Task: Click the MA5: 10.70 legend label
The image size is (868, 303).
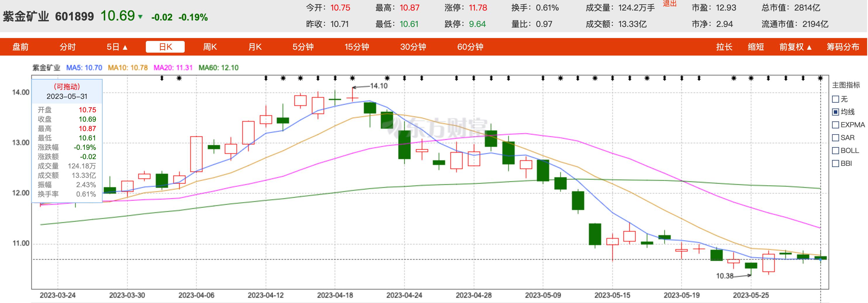Action: [84, 68]
